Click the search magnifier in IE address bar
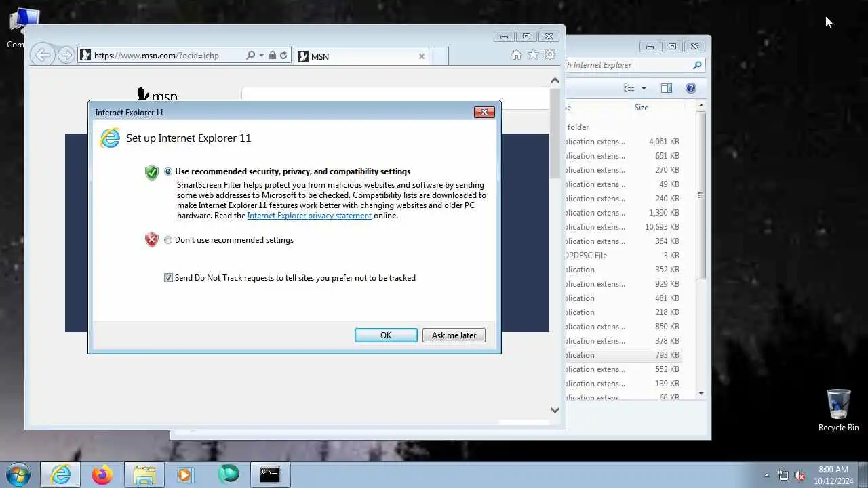 point(250,56)
